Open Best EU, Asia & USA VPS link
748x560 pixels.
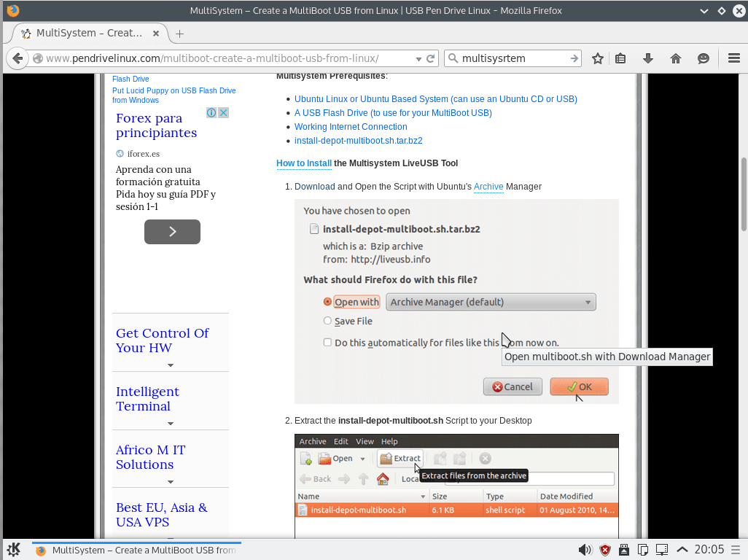(162, 515)
